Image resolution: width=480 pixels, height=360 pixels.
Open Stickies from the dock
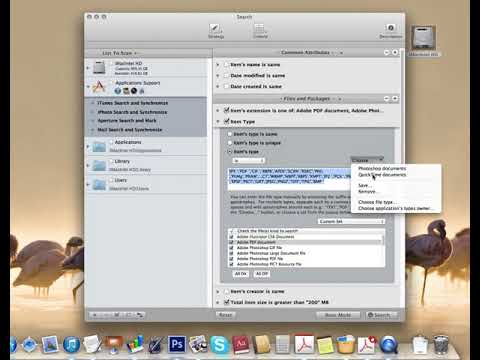pos(325,345)
